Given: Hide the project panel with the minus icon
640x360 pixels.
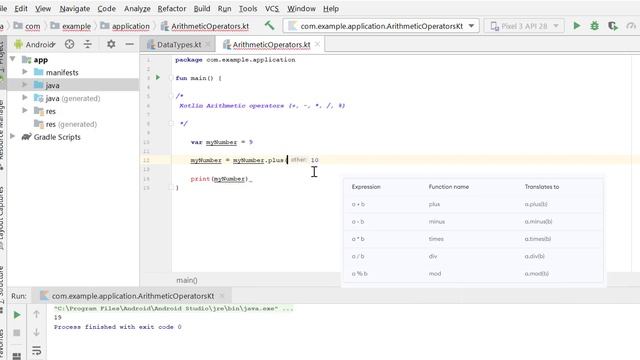Looking at the screenshot, I should (129, 44).
